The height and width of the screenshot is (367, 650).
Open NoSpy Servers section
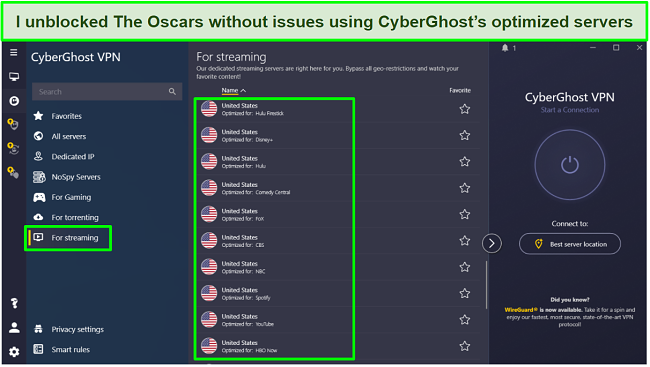point(76,177)
